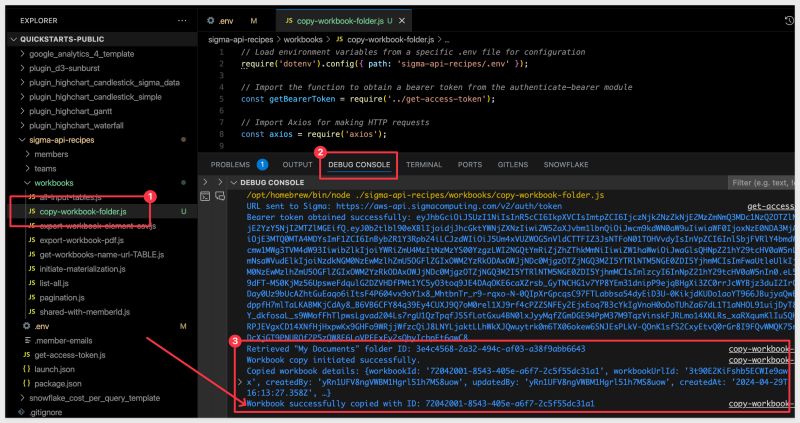The width and height of the screenshot is (800, 423).
Task: Open copy-workbook source link beside successfully copied line
Action: [x=761, y=404]
